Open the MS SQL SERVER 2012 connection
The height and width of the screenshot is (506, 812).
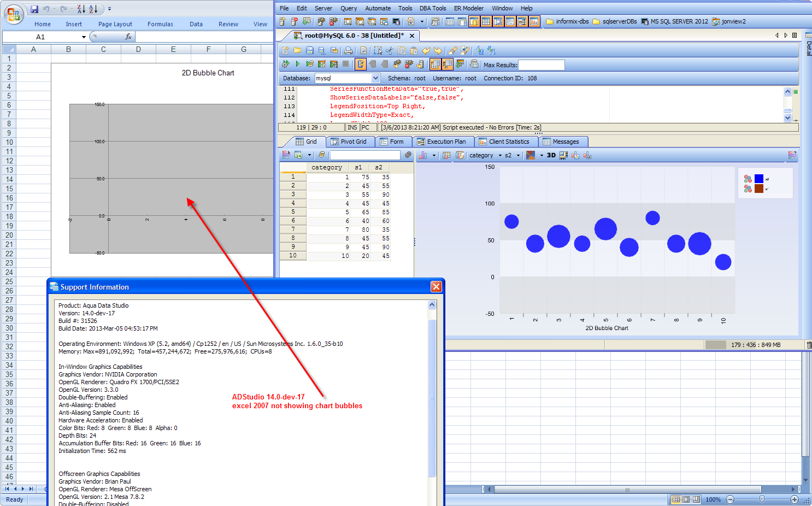click(x=674, y=21)
